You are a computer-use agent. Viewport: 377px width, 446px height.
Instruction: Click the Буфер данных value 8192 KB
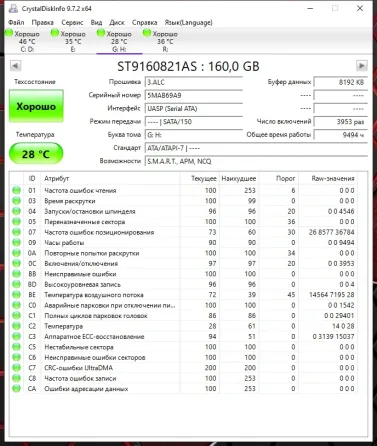point(341,83)
